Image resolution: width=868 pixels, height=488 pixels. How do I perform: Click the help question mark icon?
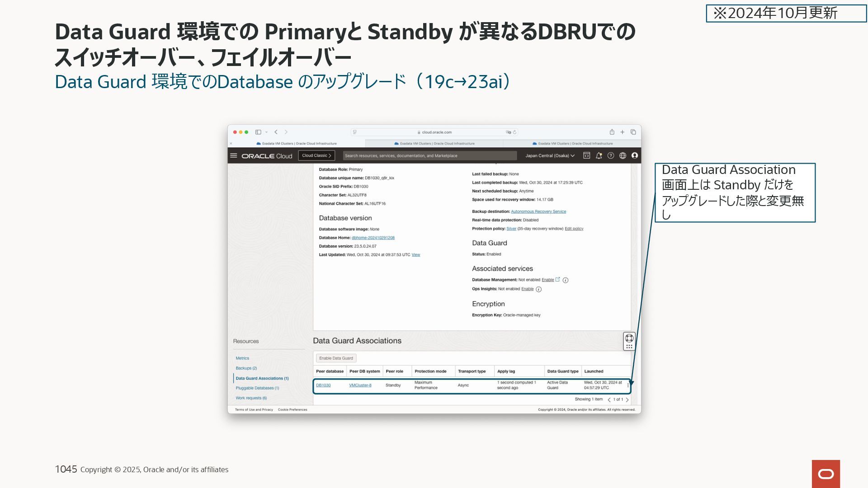click(610, 155)
